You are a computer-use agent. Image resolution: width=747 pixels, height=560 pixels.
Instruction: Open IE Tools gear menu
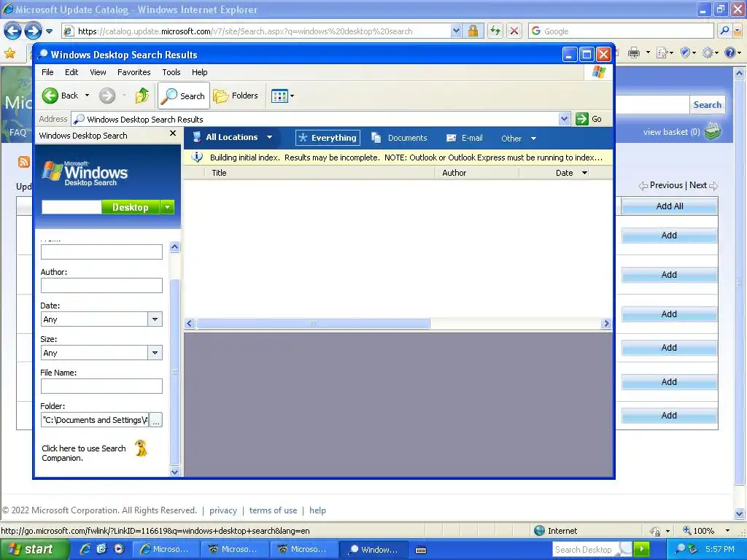point(708,52)
